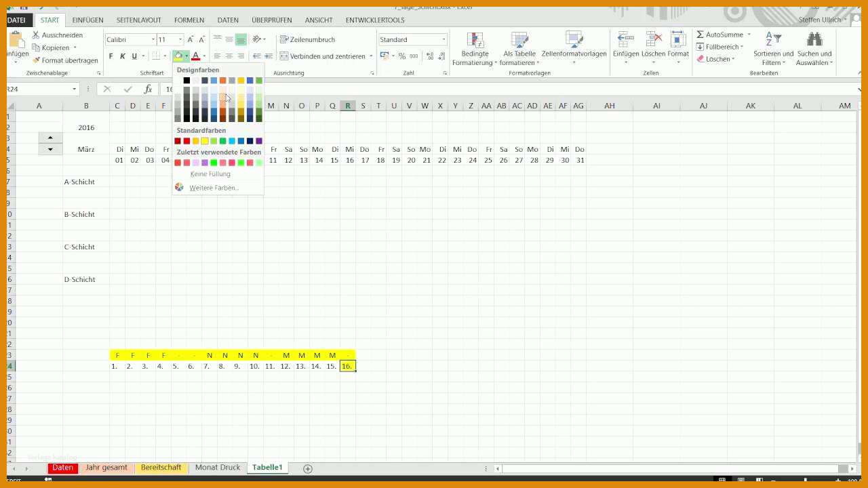
Task: Pick purple from Standardfarben
Action: tap(259, 141)
